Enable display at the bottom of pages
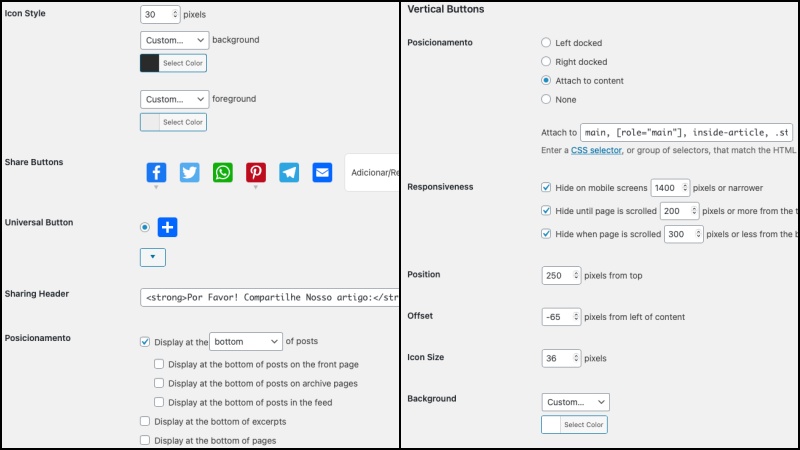Viewport: 800px width, 450px height. (x=145, y=440)
